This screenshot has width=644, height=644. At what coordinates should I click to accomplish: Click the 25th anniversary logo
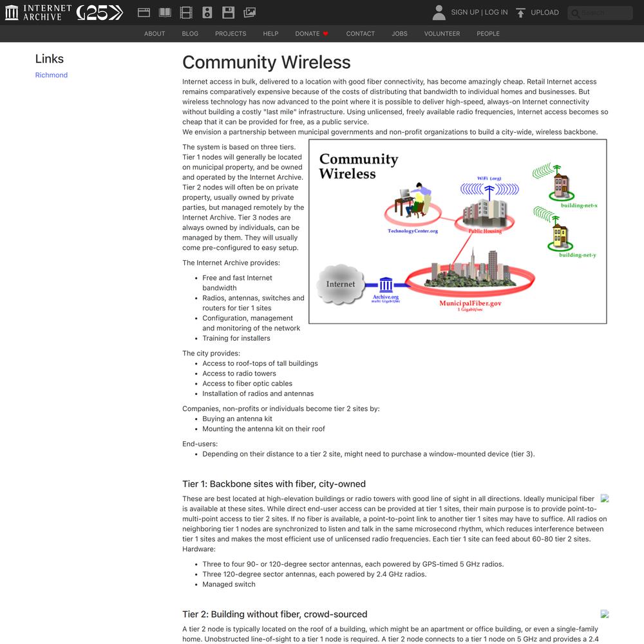click(100, 13)
